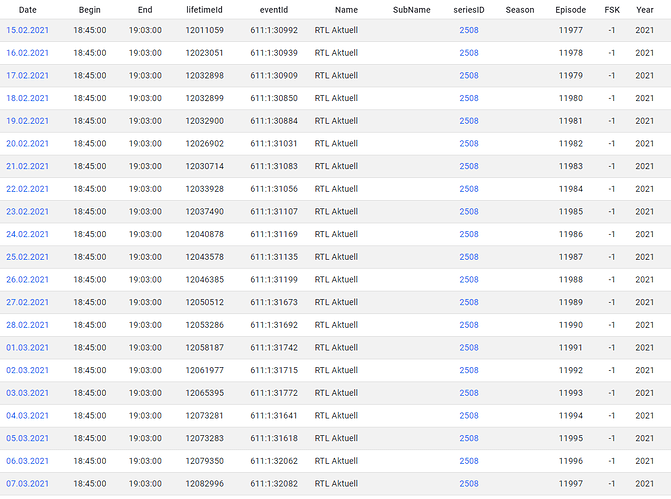This screenshot has width=671, height=499.
Task: Sort by the FSK column header
Action: (x=612, y=10)
